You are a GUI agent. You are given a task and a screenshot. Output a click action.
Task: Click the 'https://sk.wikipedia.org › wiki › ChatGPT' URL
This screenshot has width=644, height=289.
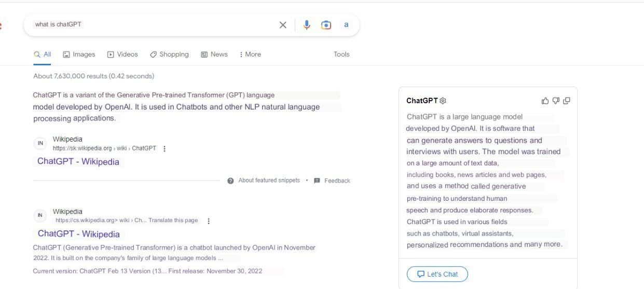click(x=104, y=148)
